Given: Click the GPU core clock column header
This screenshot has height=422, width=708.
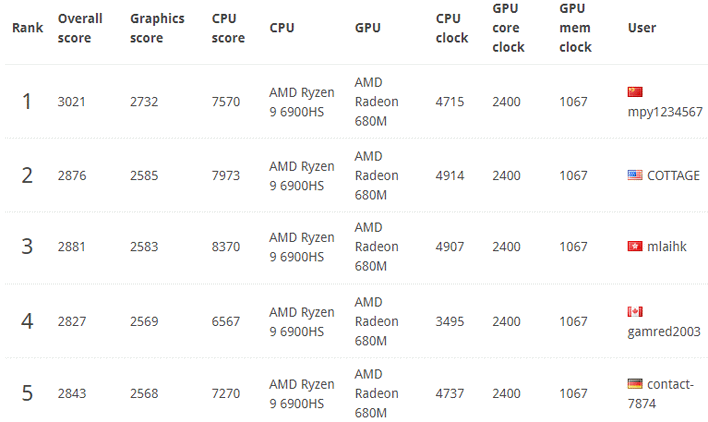Looking at the screenshot, I should (x=508, y=28).
